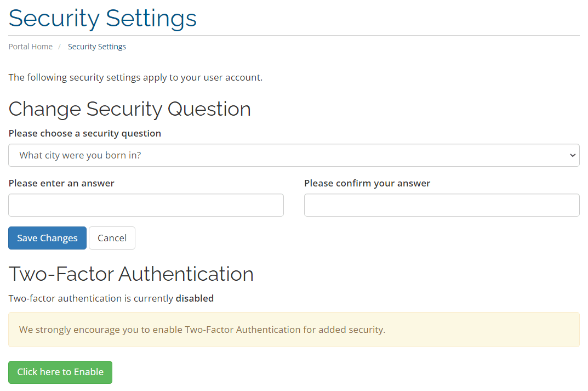Click the 'Please confirm your answer' field
Image resolution: width=588 pixels, height=391 pixels.
442,205
